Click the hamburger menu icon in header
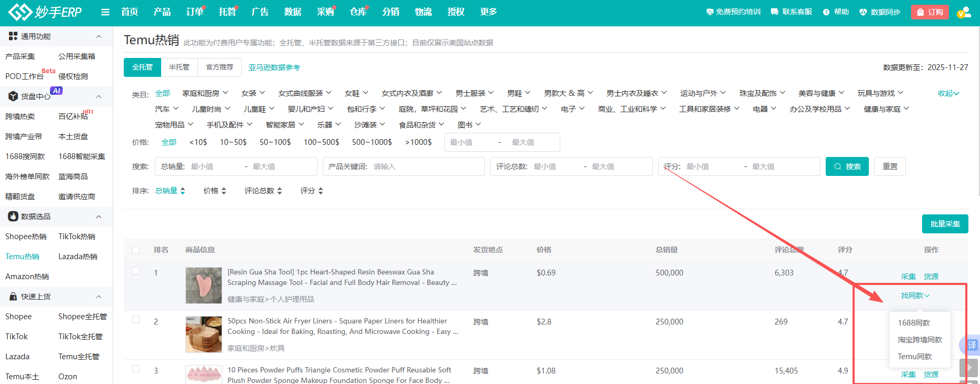980x384 pixels. pyautogui.click(x=105, y=12)
